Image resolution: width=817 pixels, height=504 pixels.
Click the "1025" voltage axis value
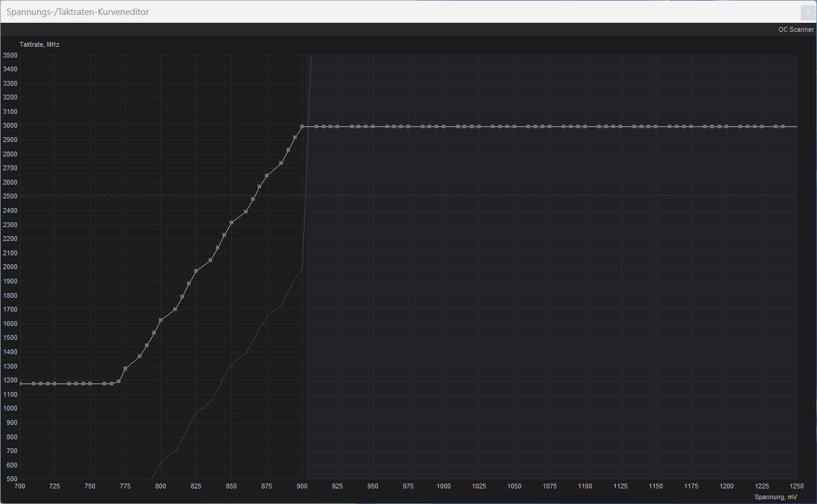[479, 486]
